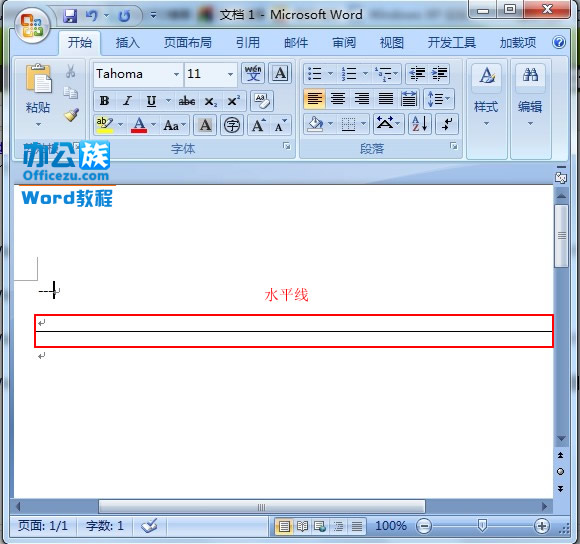Image resolution: width=580 pixels, height=544 pixels.
Task: Open the 页面布局 ribbon tab
Action: click(188, 43)
